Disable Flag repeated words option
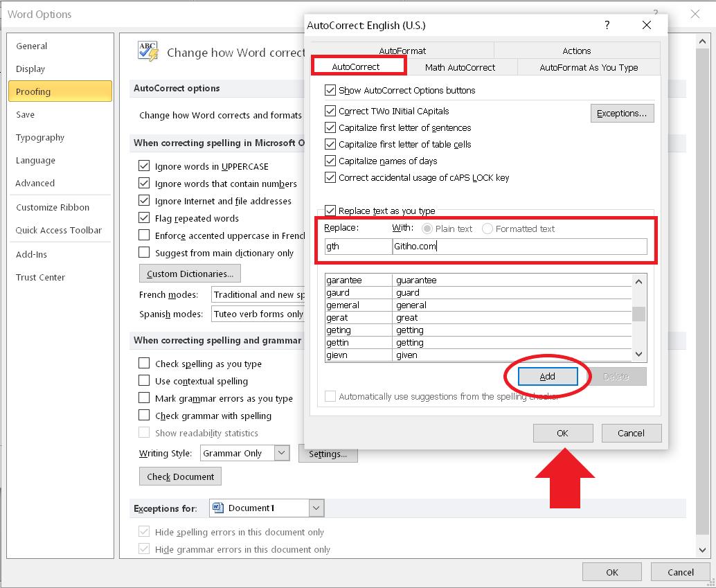Screen dimensions: 716x588 pos(144,218)
